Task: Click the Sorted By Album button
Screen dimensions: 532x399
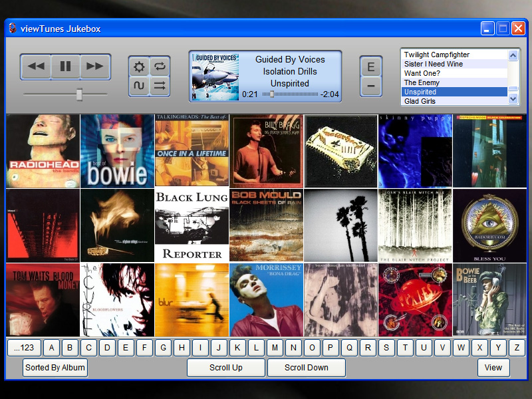Action: 55,368
